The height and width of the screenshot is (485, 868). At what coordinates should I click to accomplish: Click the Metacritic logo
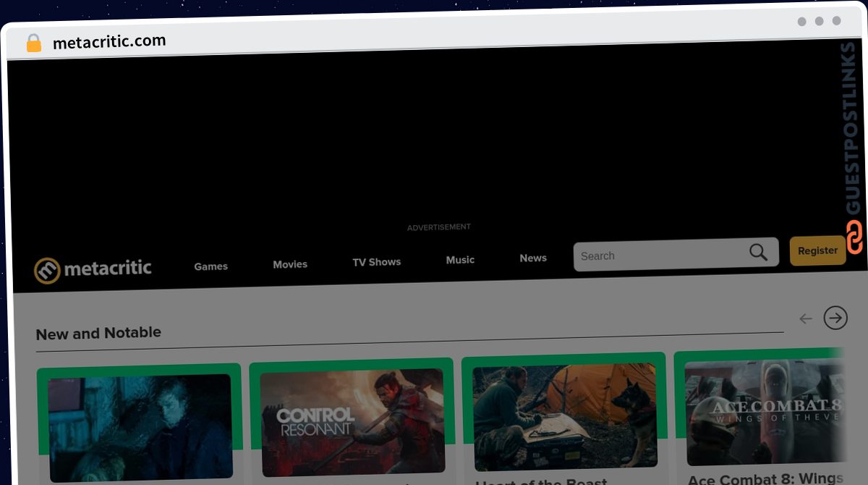tap(93, 269)
